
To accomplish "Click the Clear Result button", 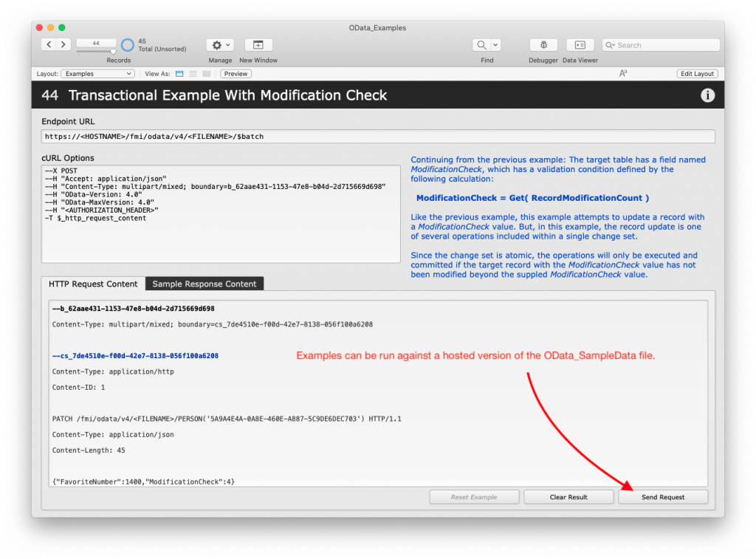I will tap(568, 497).
